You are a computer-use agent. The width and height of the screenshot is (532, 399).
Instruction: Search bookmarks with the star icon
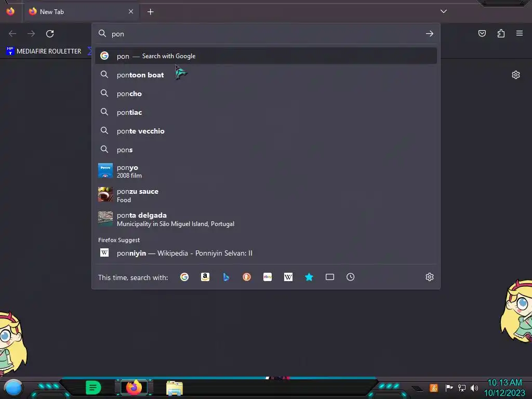point(309,277)
